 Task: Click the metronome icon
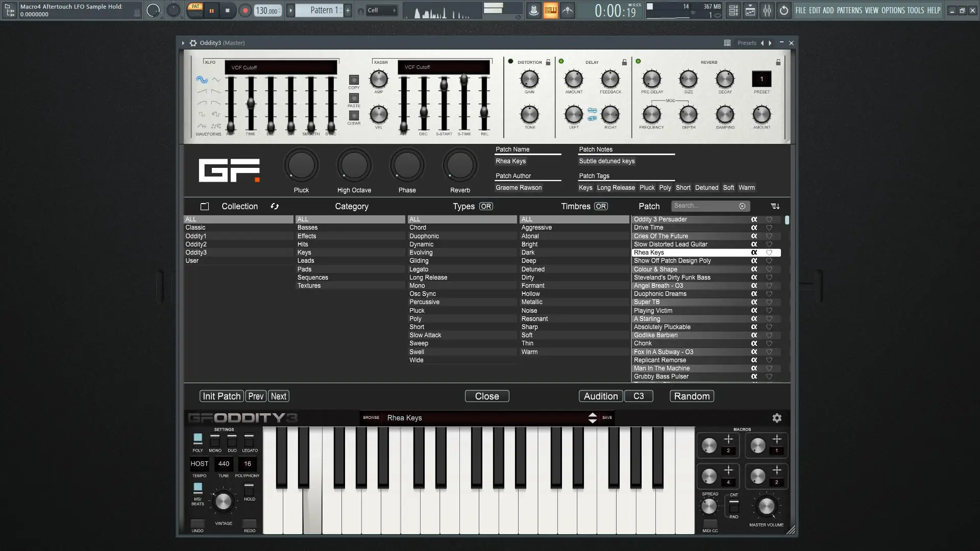[x=533, y=10]
